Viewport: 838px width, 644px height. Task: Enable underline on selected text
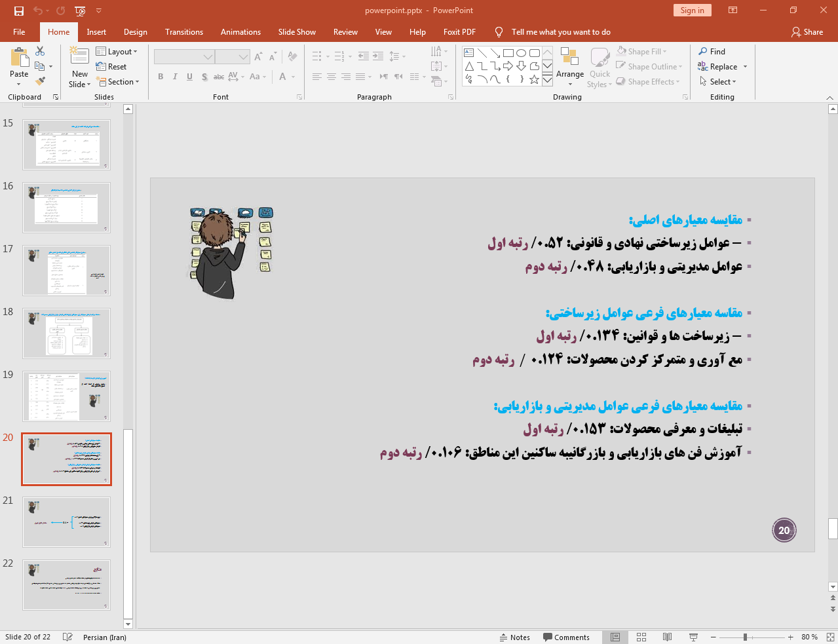[189, 77]
